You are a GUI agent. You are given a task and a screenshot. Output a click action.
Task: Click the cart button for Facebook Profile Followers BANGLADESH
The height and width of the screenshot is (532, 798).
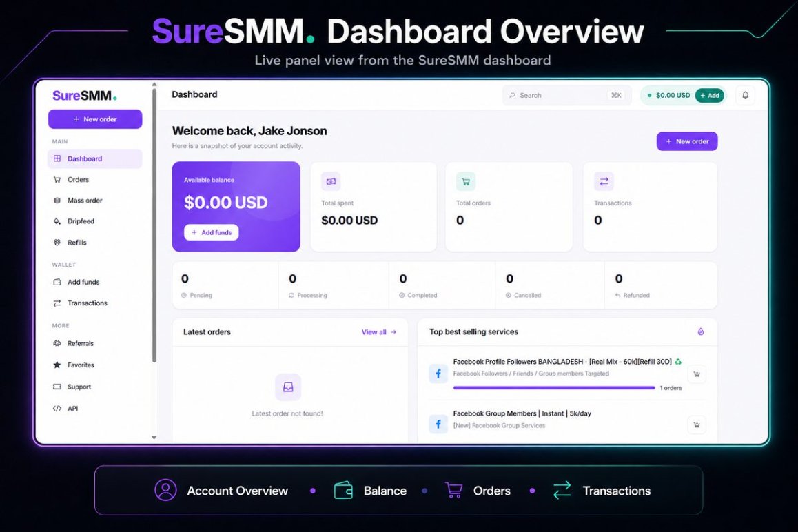coord(697,374)
